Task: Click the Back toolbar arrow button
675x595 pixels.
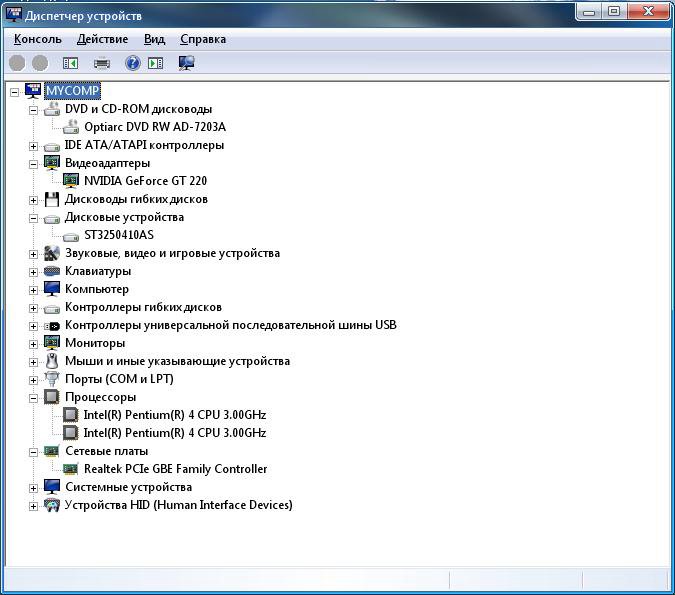Action: point(17,63)
